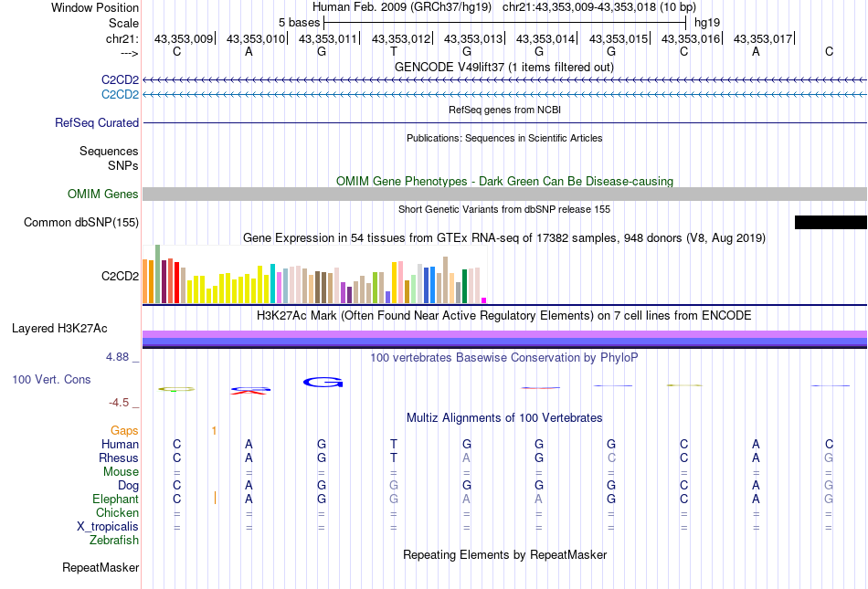Click the tall green GTEx expression bar
Viewport: 868px width, 589px height.
(158, 274)
